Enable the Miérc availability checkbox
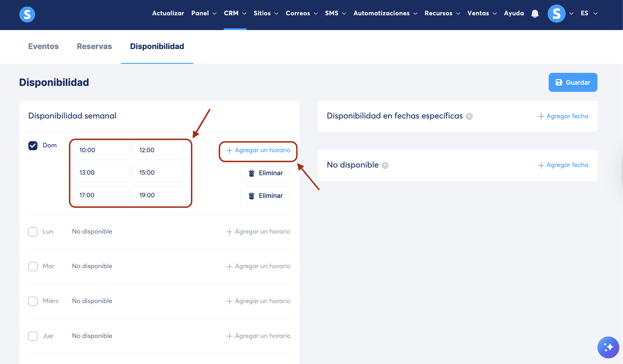 point(33,301)
